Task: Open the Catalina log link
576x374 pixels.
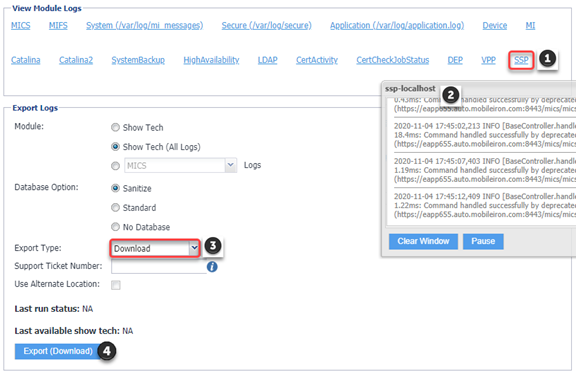Action: click(26, 60)
